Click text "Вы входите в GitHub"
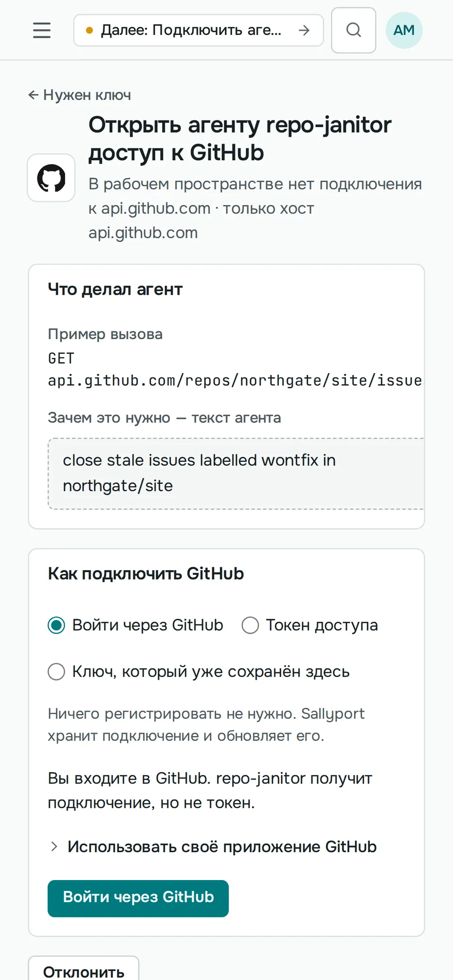Viewport: 453px width, 980px height. 210,791
